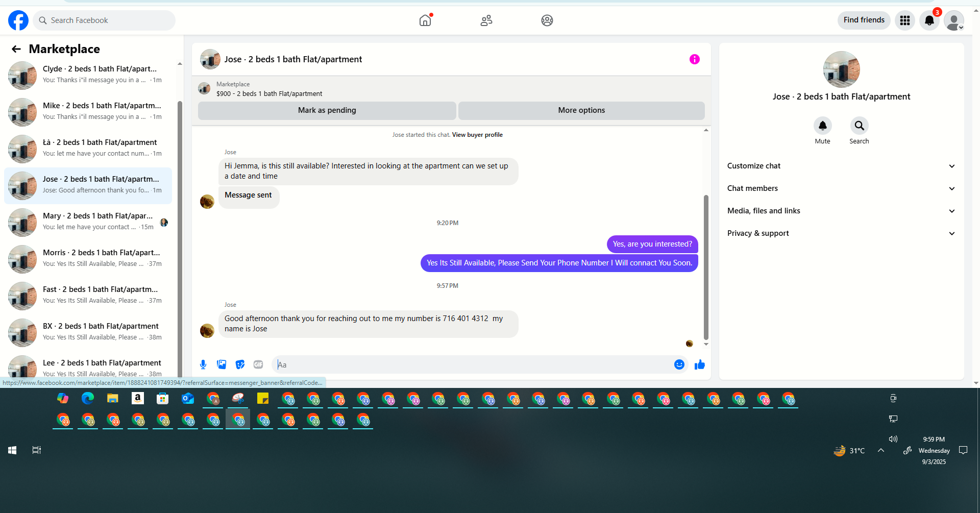
Task: Open Outlook from the taskbar
Action: point(188,399)
